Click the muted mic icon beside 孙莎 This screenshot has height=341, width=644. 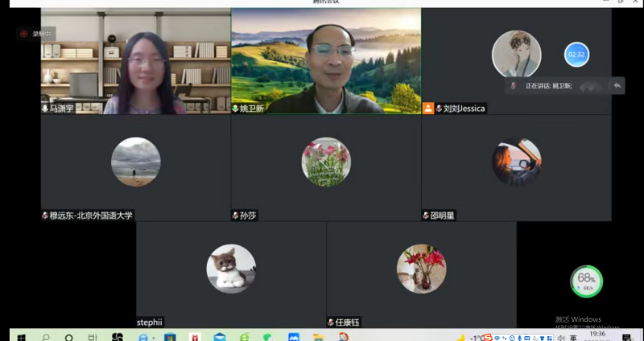[235, 216]
